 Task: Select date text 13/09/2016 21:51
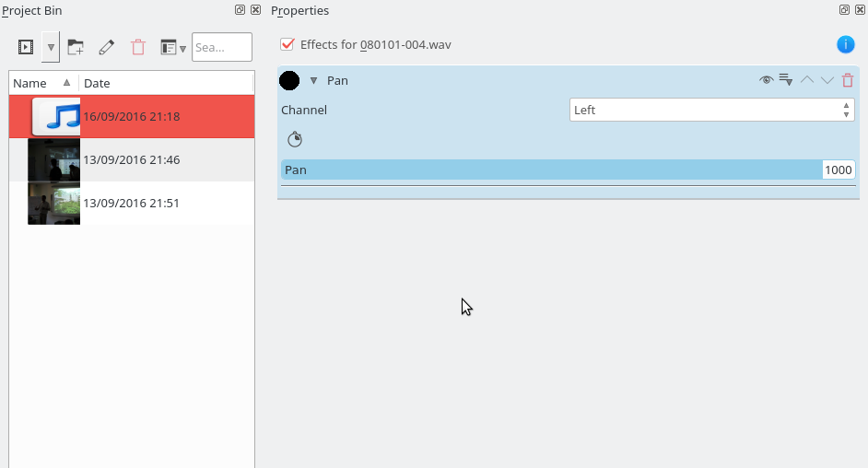(131, 203)
